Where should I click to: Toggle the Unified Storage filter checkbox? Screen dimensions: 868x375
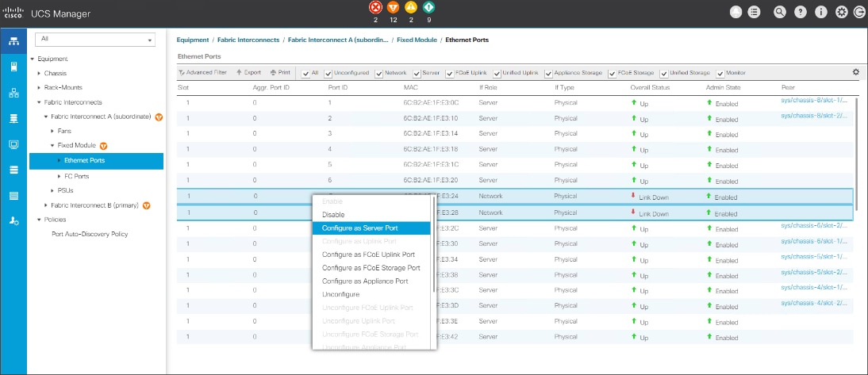(664, 73)
